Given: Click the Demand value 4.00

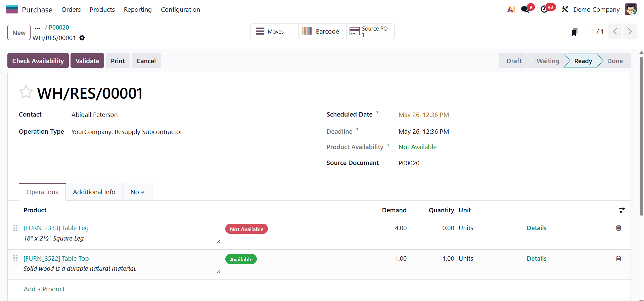Looking at the screenshot, I should 401,228.
